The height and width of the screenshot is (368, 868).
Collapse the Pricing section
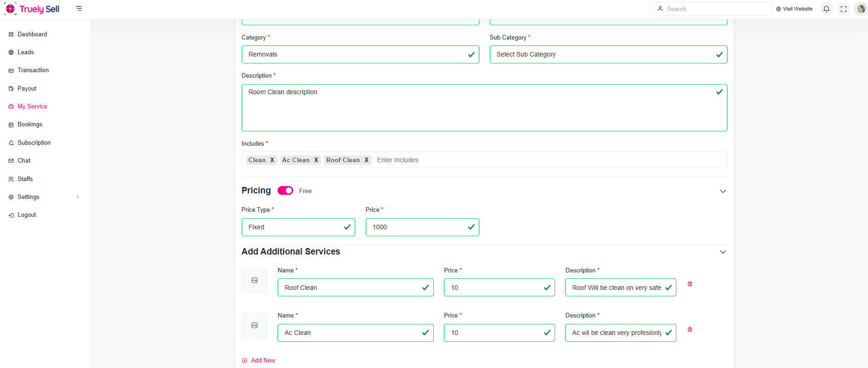click(723, 192)
